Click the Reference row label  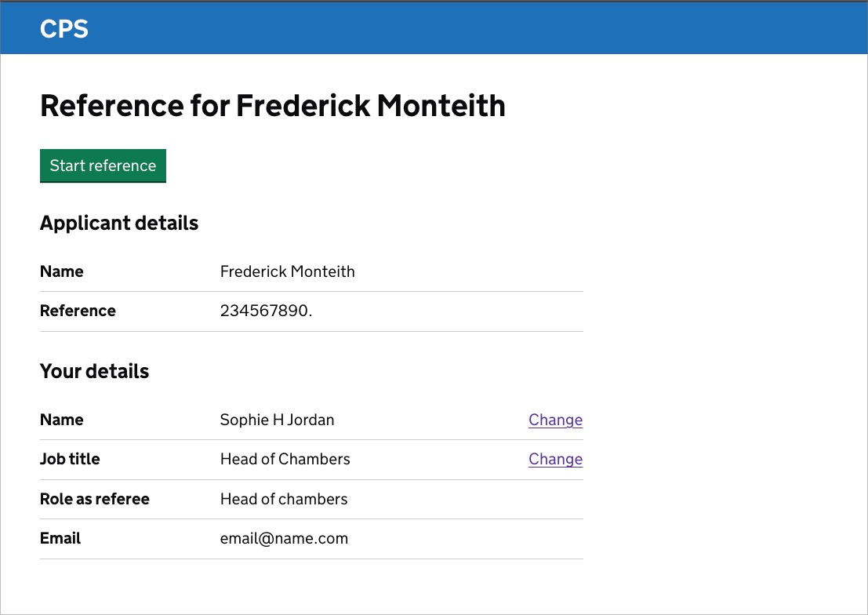(78, 311)
